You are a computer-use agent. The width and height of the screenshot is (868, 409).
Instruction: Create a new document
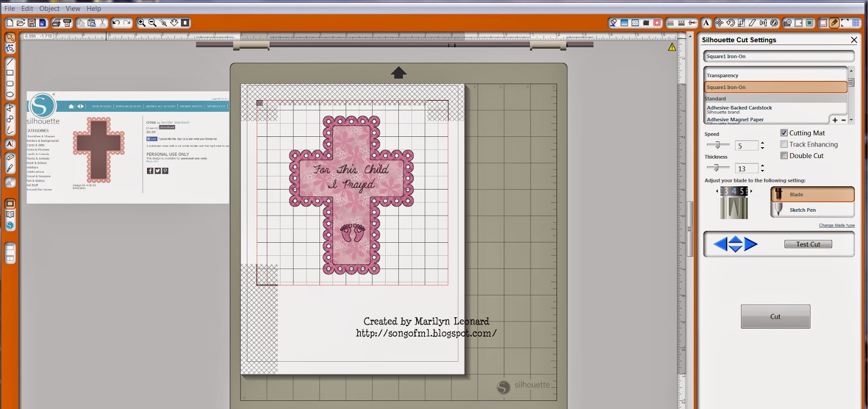tap(10, 23)
